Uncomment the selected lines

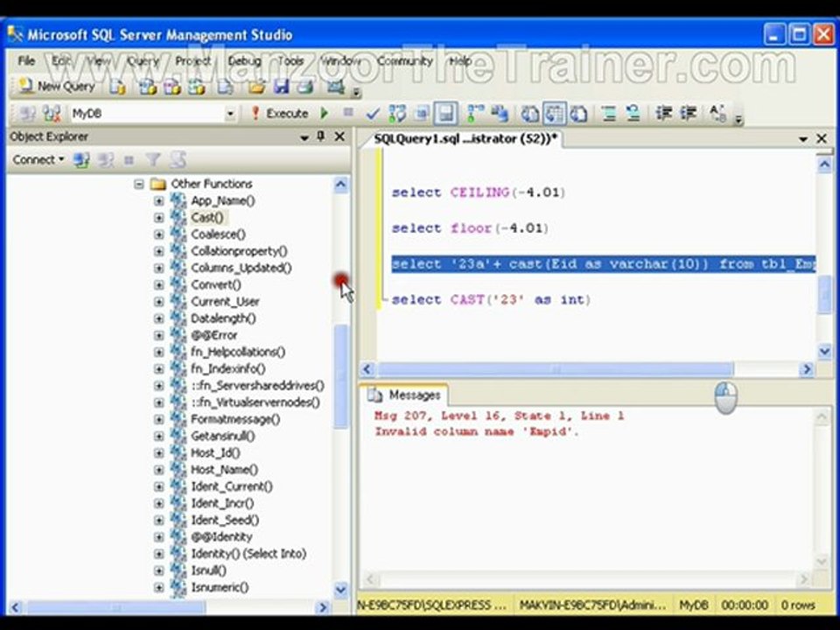click(x=633, y=114)
